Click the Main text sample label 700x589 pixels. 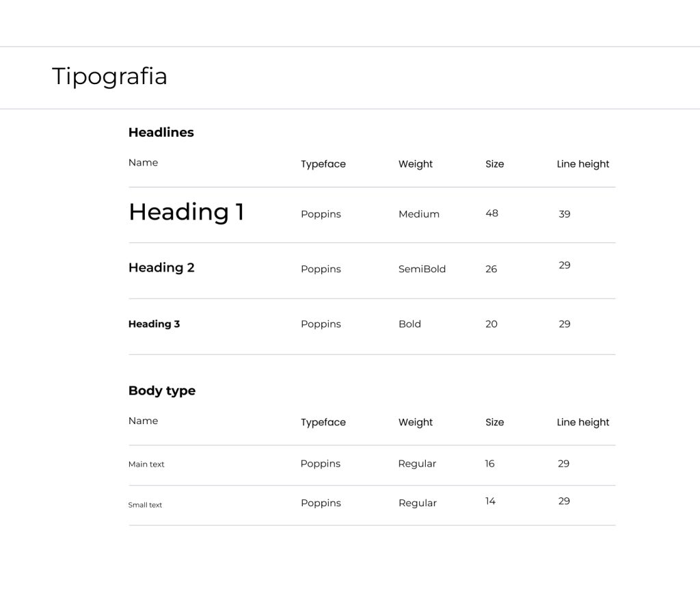click(x=146, y=464)
